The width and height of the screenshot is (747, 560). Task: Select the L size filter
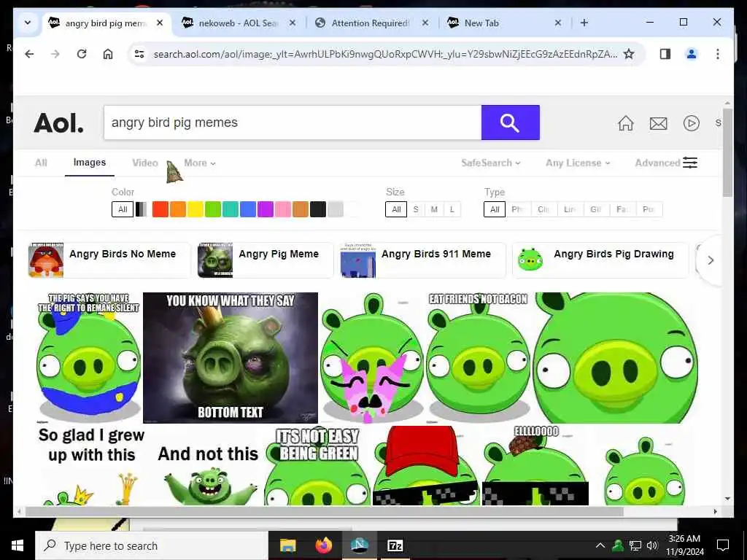[x=452, y=209]
